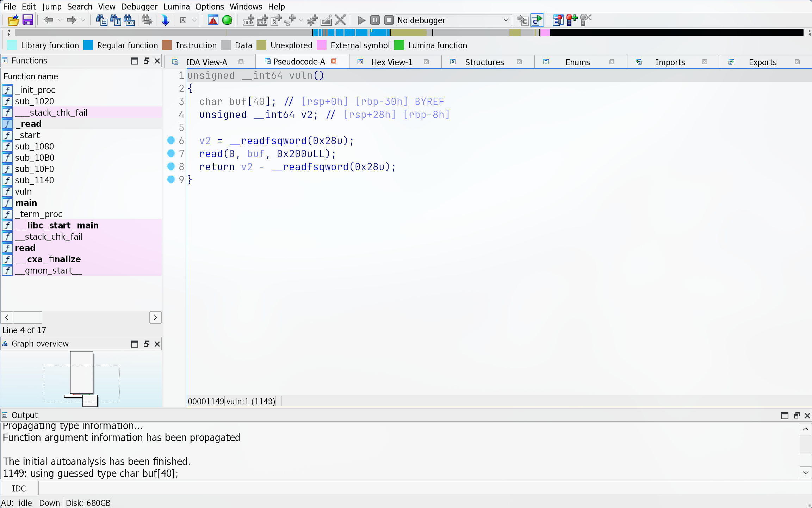Screen dimensions: 812x508
Task: Toggle breakpoint dot on line 7
Action: (171, 153)
